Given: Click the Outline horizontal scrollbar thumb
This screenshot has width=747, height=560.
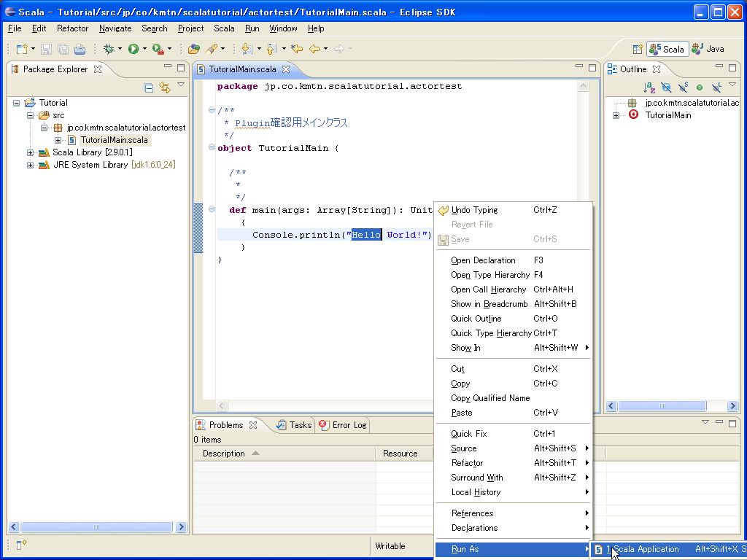Looking at the screenshot, I should pyautogui.click(x=662, y=405).
